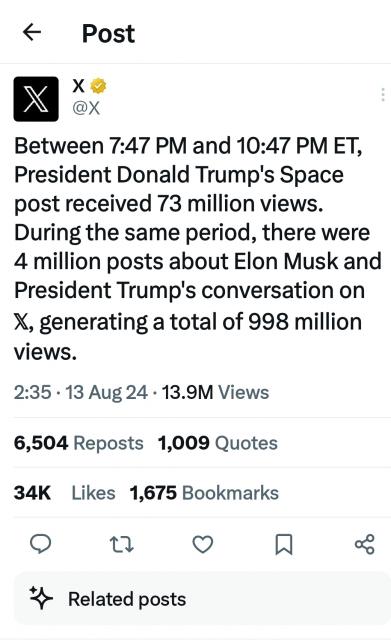The image size is (391, 640).
Task: View the 34K Likes list
Action: tap(64, 493)
